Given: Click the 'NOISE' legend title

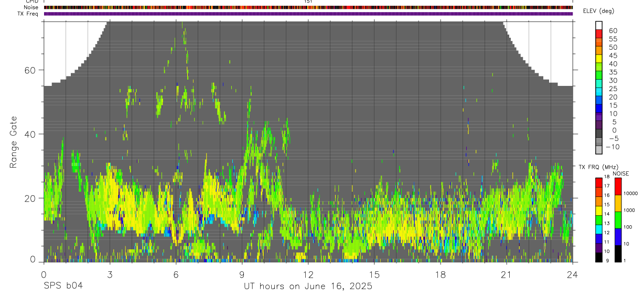Looking at the screenshot, I should coord(620,173).
